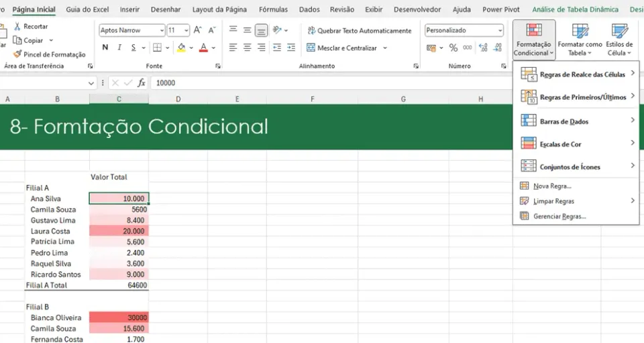Open the Name Box dropdown arrow

[x=91, y=83]
